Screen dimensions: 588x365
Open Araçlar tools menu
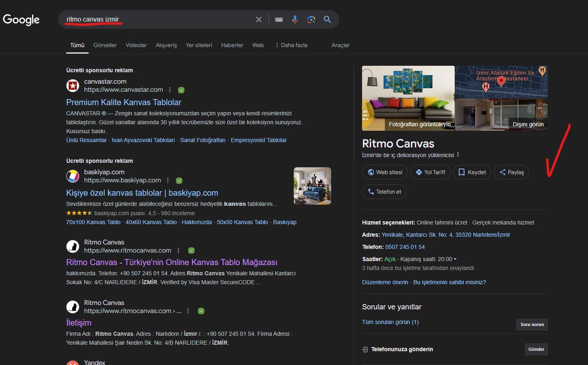click(341, 45)
